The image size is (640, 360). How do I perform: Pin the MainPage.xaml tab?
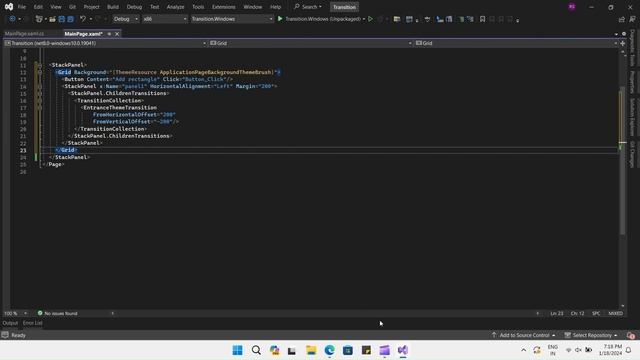pos(109,34)
